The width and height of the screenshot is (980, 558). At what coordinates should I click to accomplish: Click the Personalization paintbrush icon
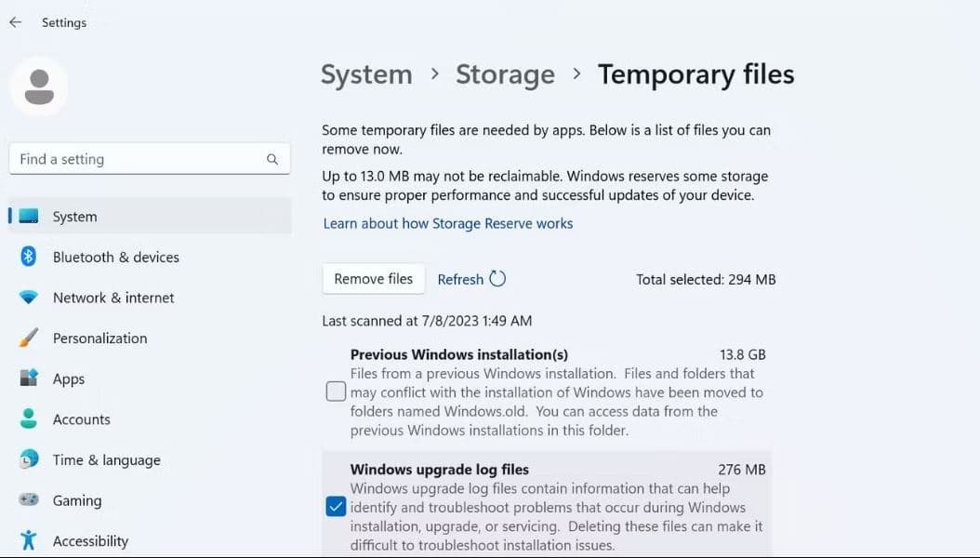tap(29, 339)
